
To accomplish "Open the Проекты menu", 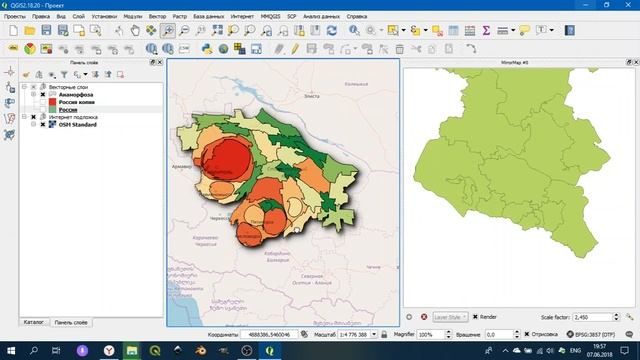I will tap(15, 16).
